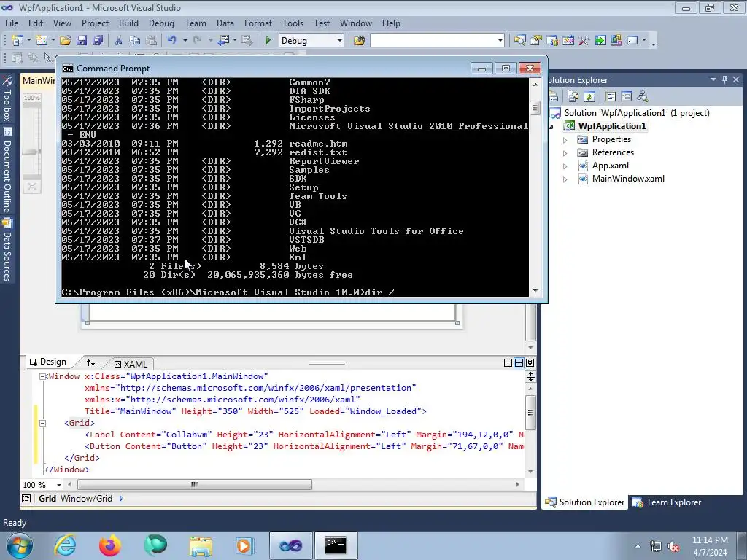The height and width of the screenshot is (560, 747).
Task: Collapse the XAML pane
Action: (530, 363)
